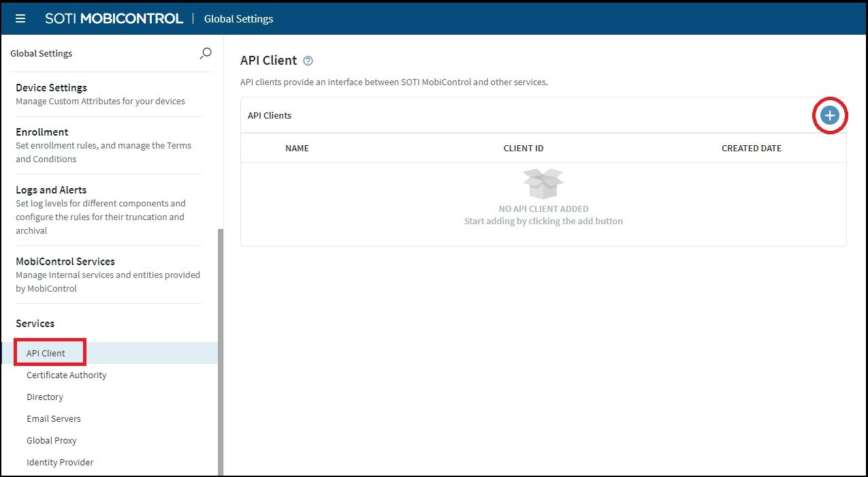
Task: Click the CLIENT ID column header
Action: pyautogui.click(x=523, y=148)
